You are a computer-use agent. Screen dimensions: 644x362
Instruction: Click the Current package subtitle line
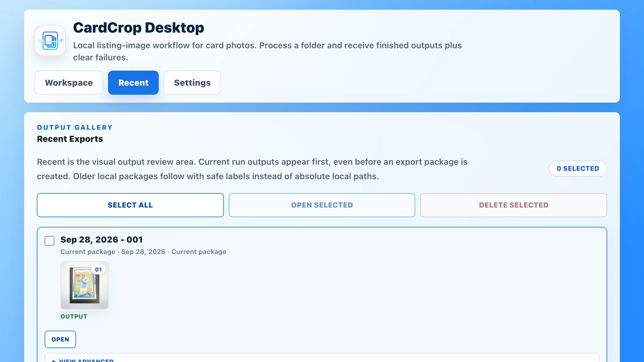pos(143,252)
